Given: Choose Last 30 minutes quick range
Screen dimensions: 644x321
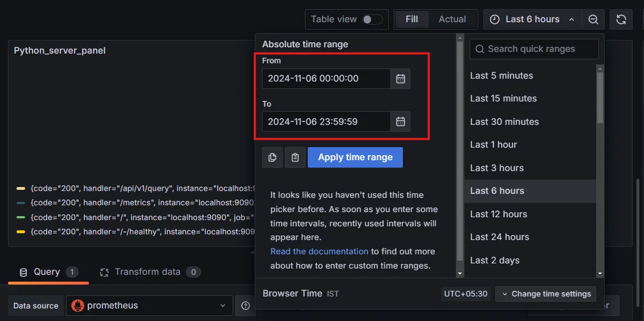Looking at the screenshot, I should pos(530,121).
